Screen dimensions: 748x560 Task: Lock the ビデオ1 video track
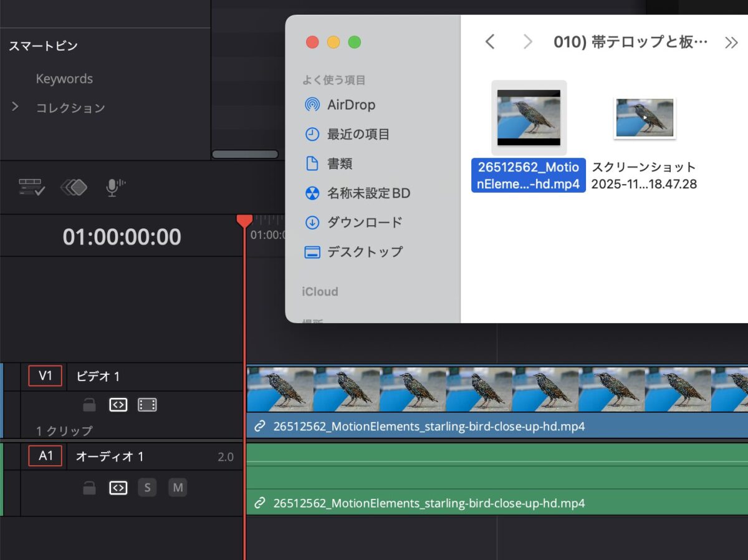click(x=89, y=405)
